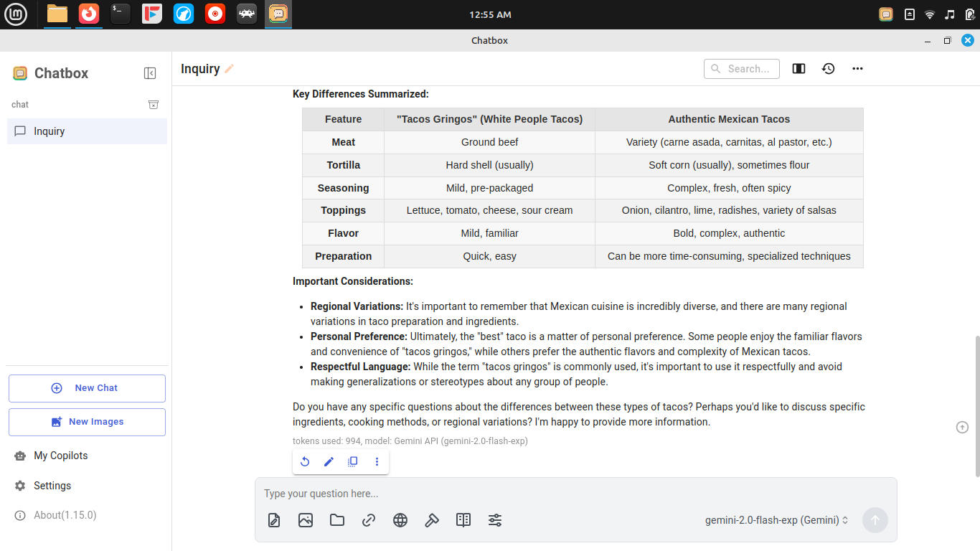980x551 pixels.
Task: Open the message options vertical dots
Action: click(x=377, y=462)
